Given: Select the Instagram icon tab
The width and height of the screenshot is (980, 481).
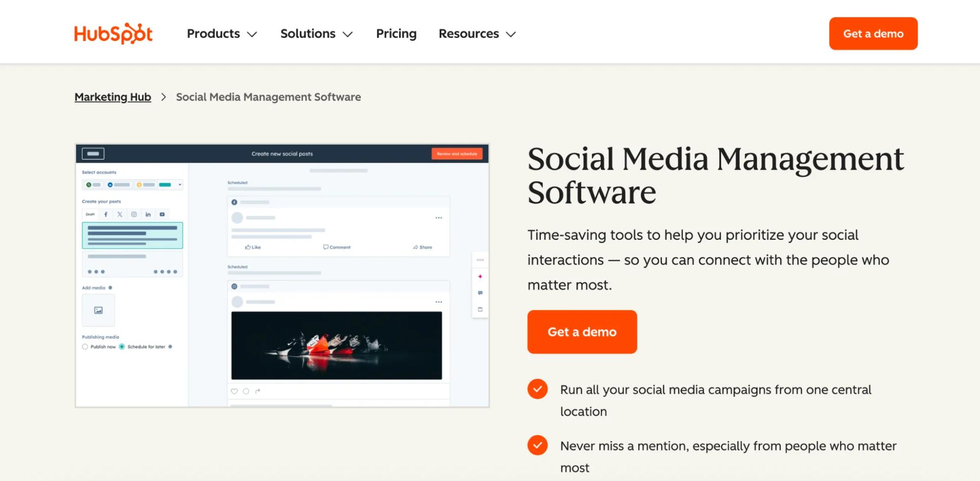Looking at the screenshot, I should [x=134, y=214].
